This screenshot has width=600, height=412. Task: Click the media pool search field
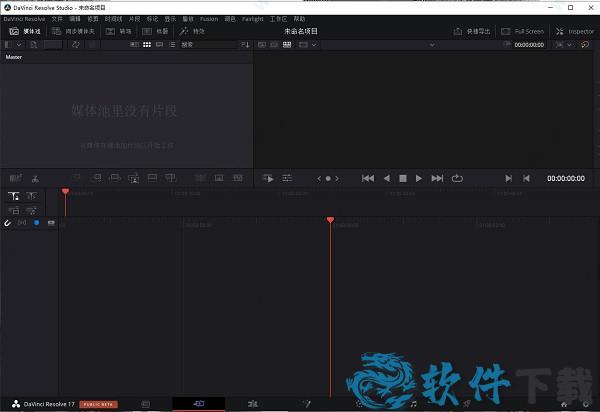pos(205,45)
